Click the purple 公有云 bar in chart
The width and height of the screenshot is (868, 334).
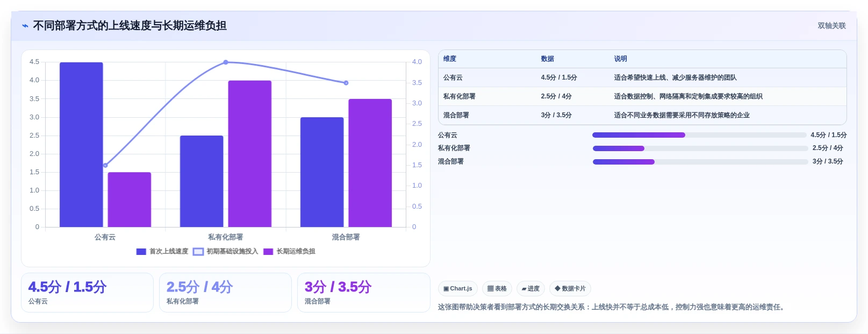click(x=130, y=200)
